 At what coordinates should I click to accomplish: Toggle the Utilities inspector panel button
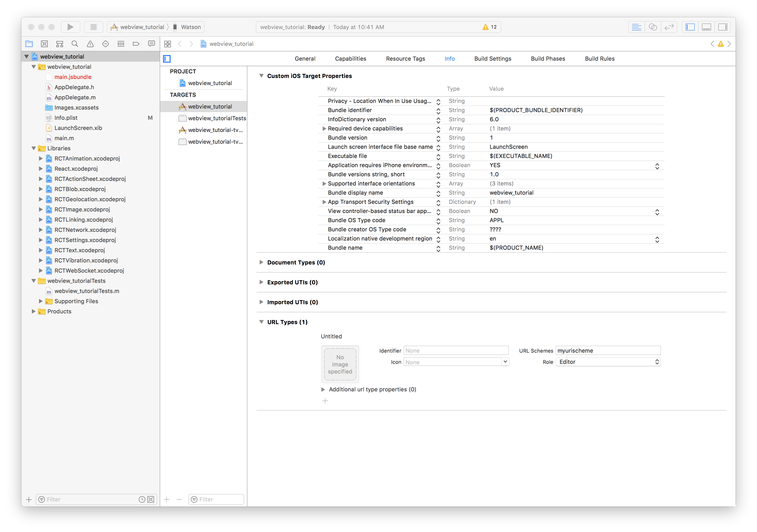pos(722,27)
